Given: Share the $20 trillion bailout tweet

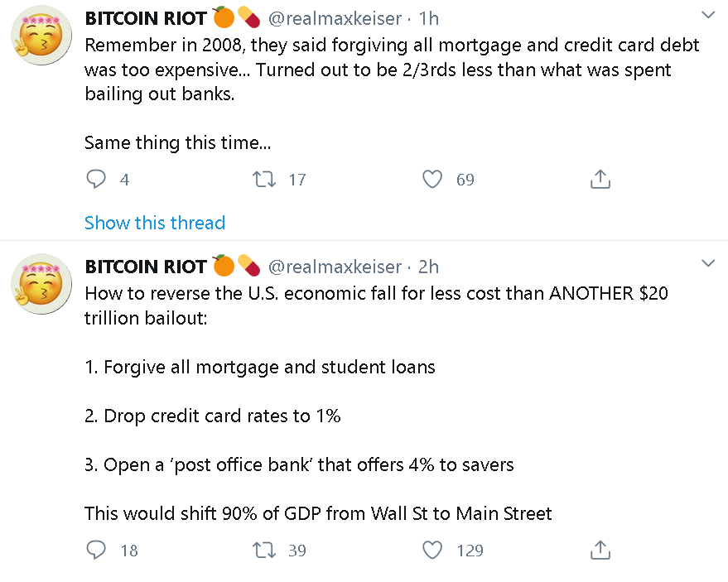Looking at the screenshot, I should pos(600,550).
